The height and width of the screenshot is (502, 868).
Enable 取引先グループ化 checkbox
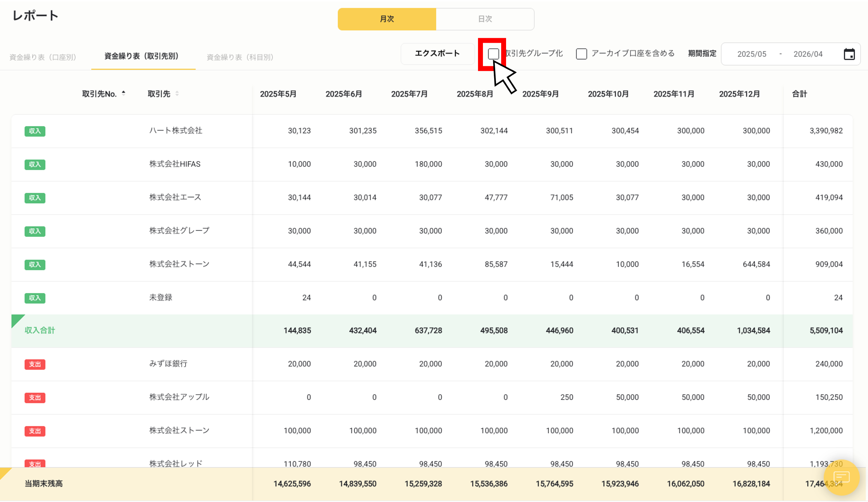[493, 54]
